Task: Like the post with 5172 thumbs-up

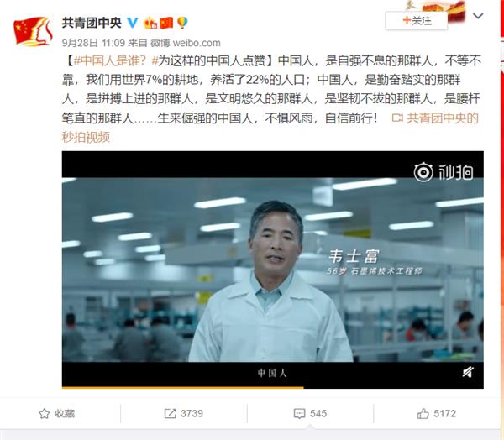Action: [437, 413]
